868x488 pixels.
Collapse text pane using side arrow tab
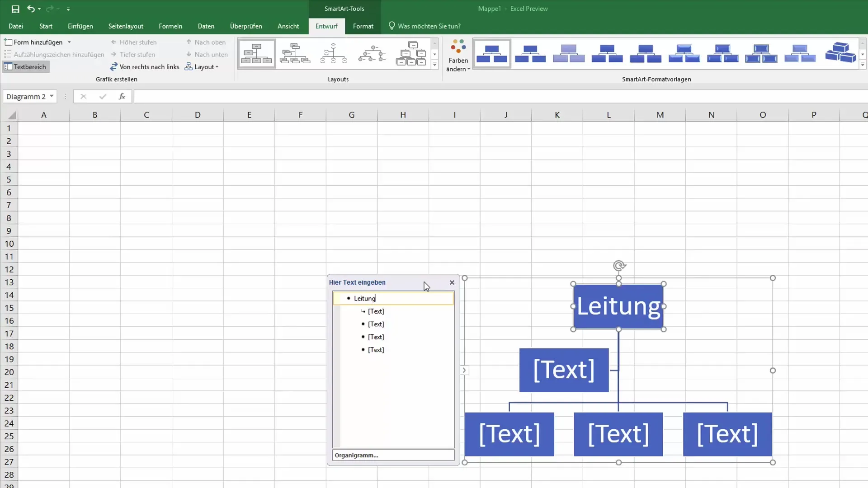pos(464,371)
